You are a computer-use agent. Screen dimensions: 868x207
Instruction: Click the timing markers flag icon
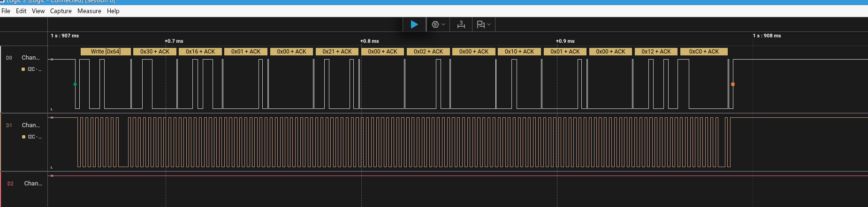(x=480, y=24)
